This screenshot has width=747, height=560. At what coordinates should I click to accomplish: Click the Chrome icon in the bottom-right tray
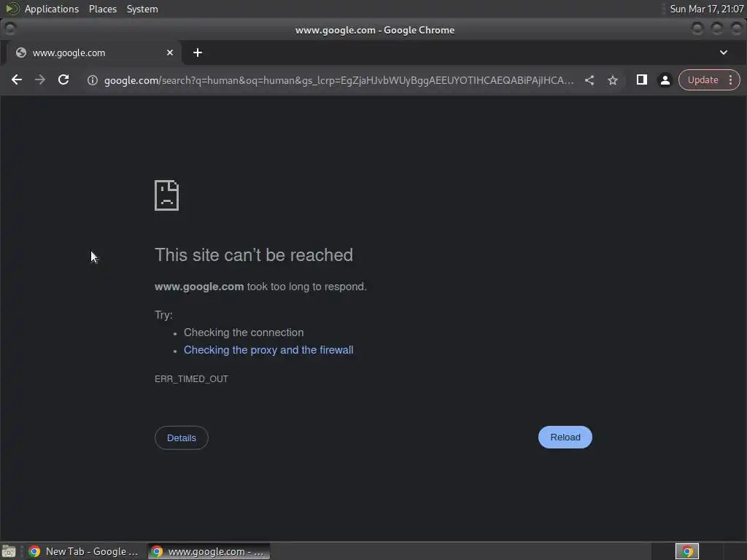click(687, 551)
